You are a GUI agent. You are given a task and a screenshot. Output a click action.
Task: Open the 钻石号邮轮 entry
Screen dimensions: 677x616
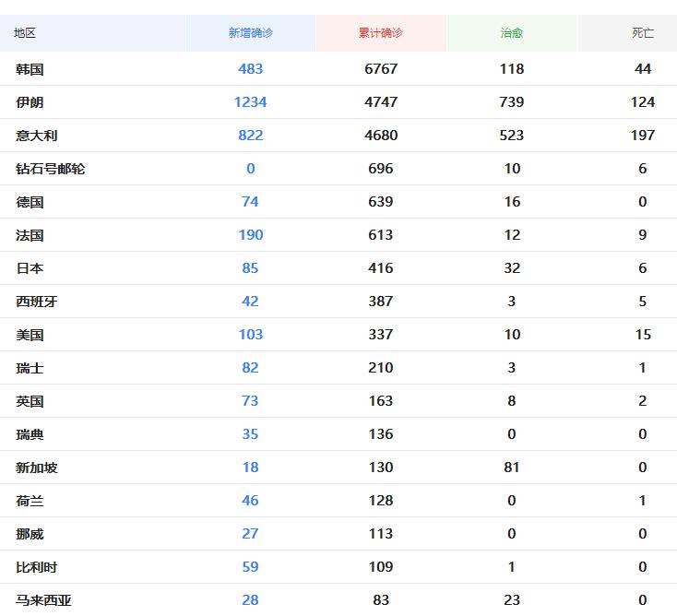[51, 169]
